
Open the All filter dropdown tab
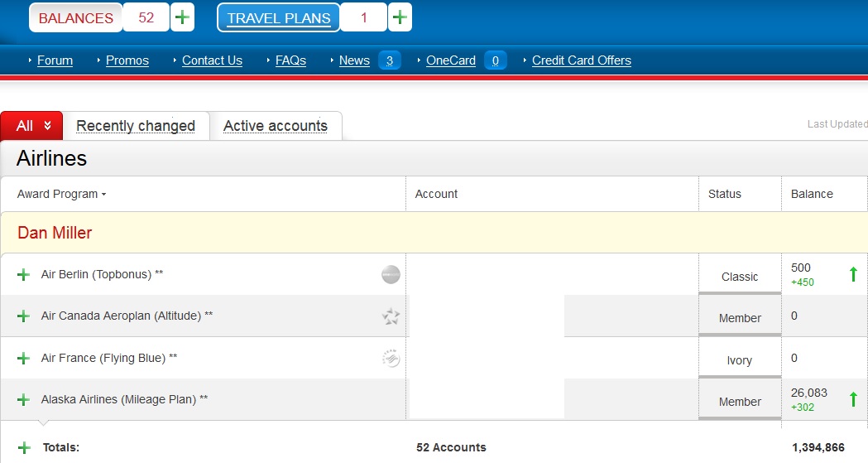click(32, 126)
